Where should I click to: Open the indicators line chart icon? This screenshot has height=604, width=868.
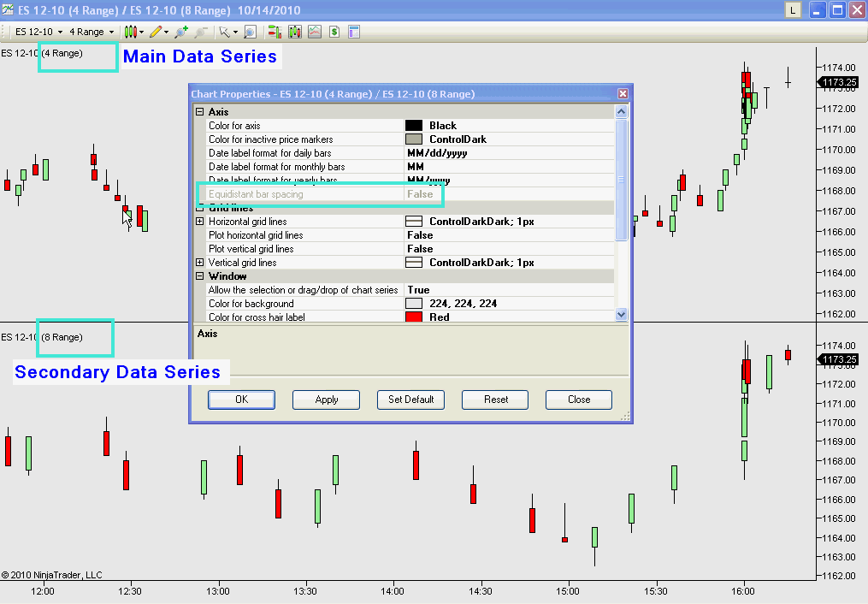pos(315,32)
